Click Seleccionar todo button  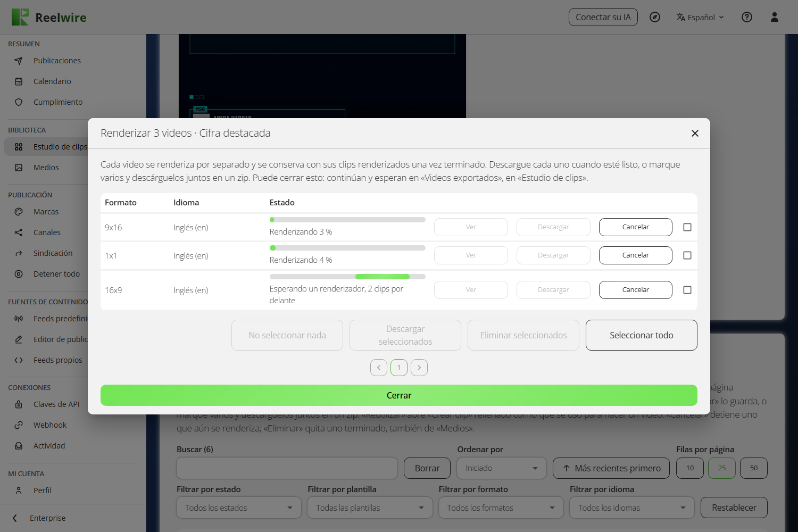[642, 335]
